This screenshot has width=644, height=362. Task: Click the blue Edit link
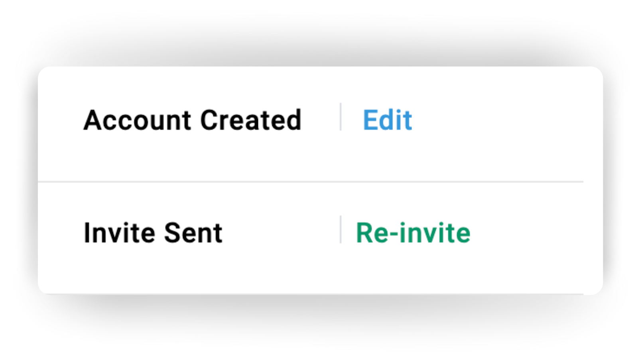pyautogui.click(x=387, y=120)
